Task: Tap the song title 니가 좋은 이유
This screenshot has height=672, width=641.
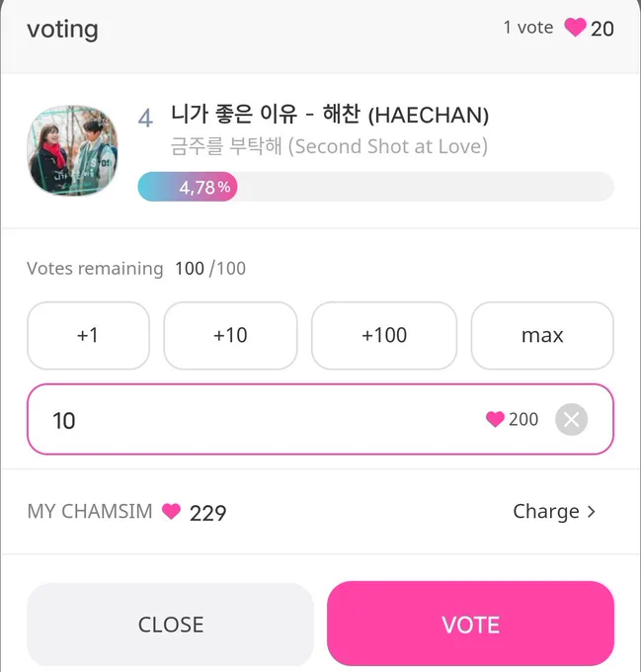Action: tap(234, 114)
